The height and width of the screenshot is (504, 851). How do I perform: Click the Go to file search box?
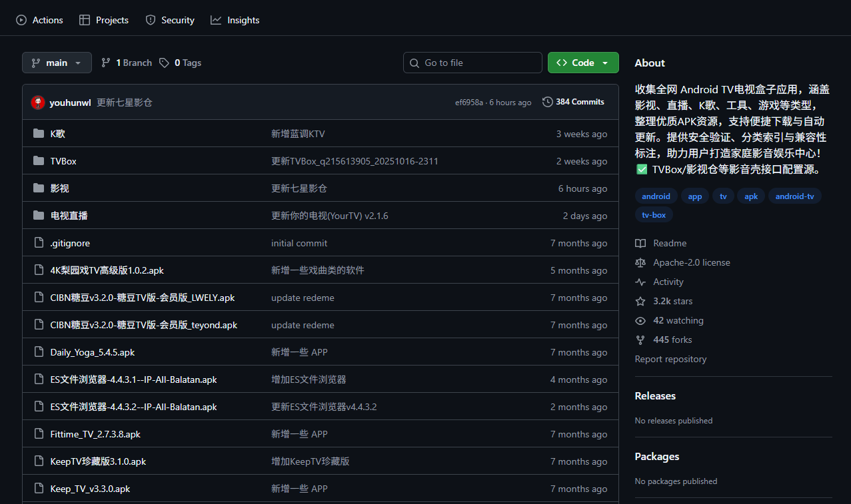(472, 62)
